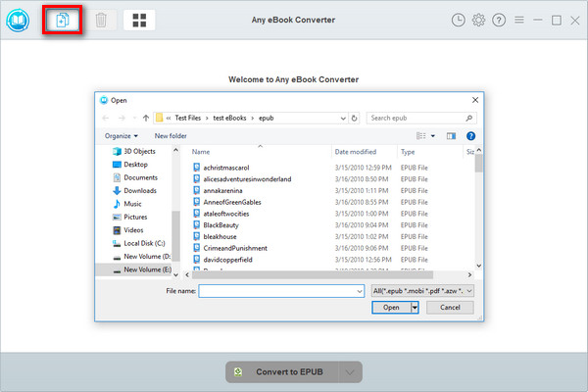Select the bleakhouse file

tap(220, 237)
